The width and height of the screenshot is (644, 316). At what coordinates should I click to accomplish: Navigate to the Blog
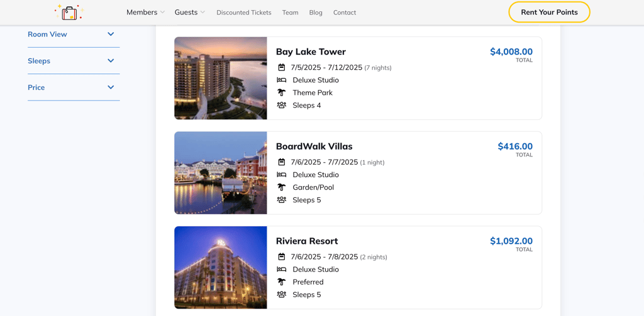point(316,13)
